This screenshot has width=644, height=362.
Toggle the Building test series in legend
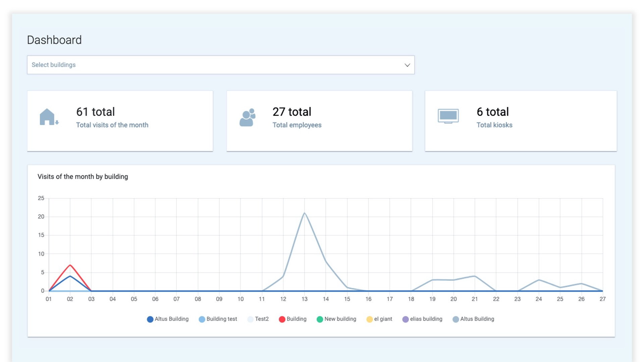pyautogui.click(x=218, y=319)
